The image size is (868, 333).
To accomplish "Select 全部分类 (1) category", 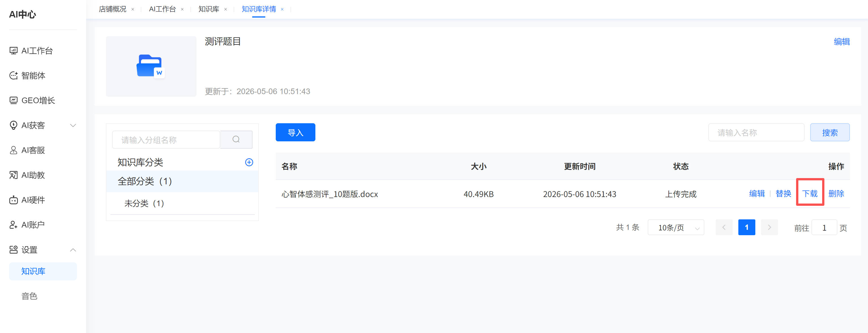I will [182, 182].
